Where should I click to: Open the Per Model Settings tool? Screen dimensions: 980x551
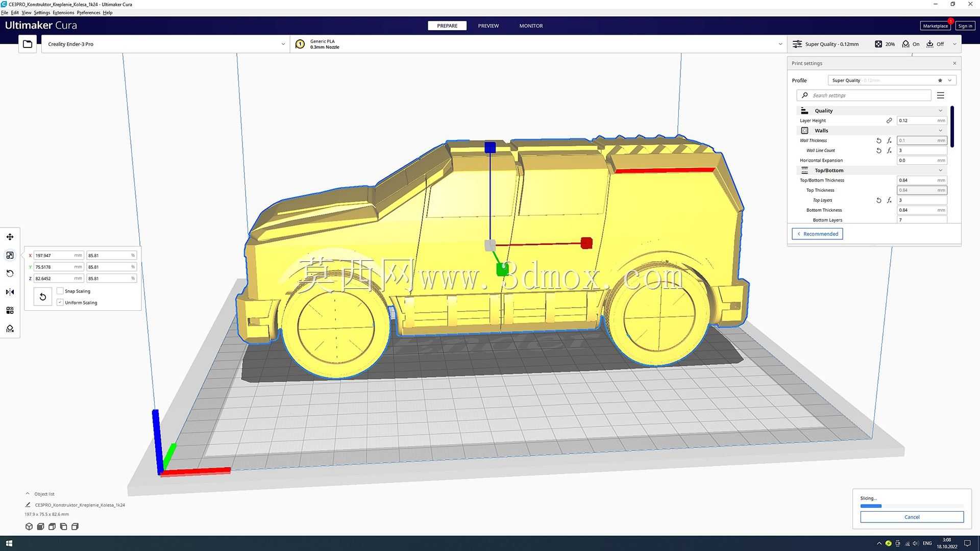10,310
